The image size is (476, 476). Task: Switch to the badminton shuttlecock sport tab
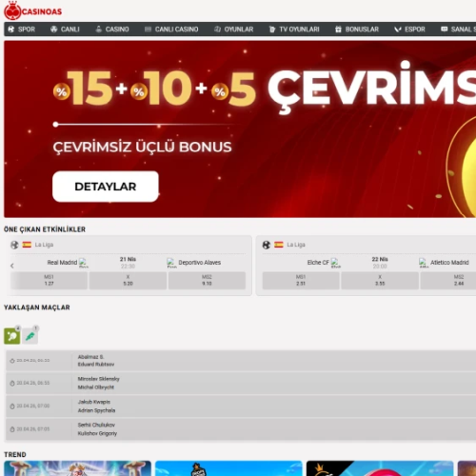coord(30,336)
